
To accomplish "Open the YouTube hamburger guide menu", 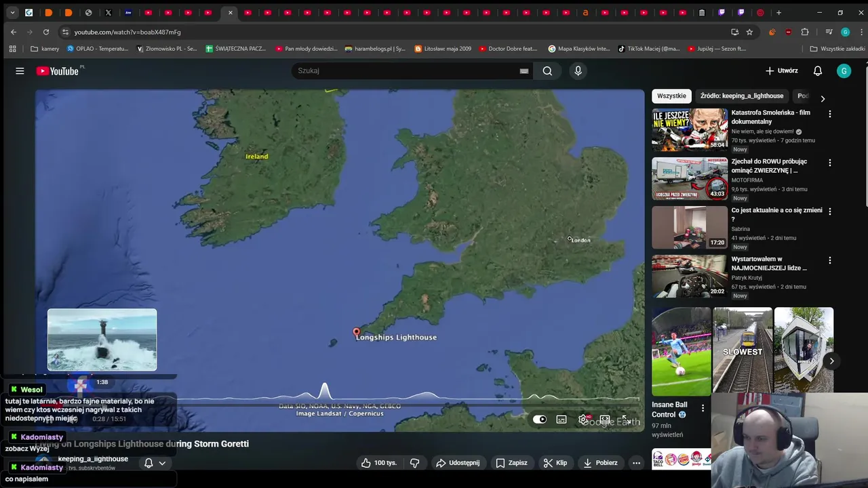I will [20, 70].
